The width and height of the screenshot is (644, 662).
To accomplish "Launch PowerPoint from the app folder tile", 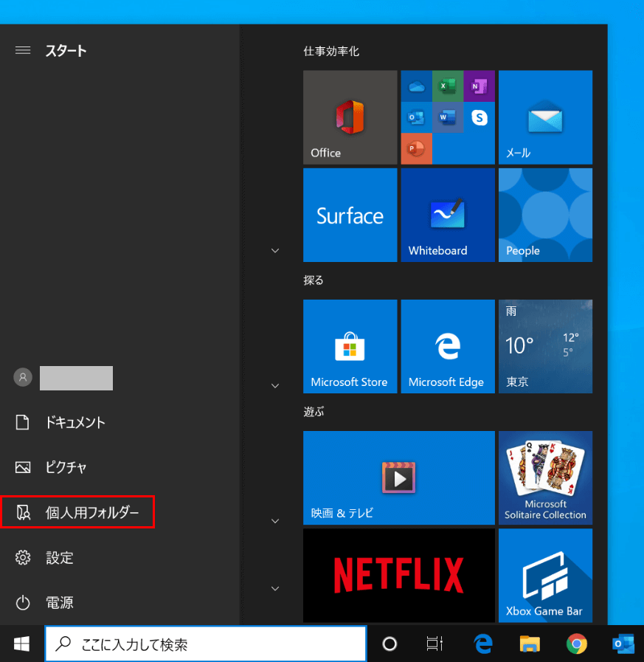I will point(417,148).
